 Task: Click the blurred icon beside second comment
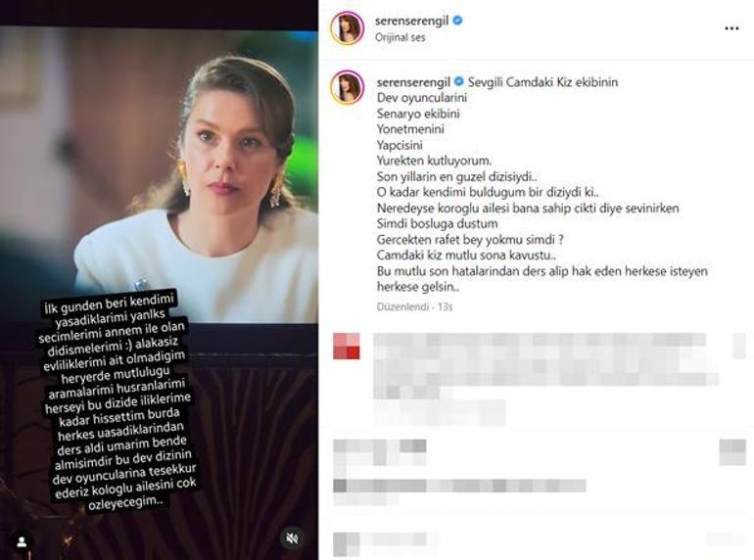732,452
